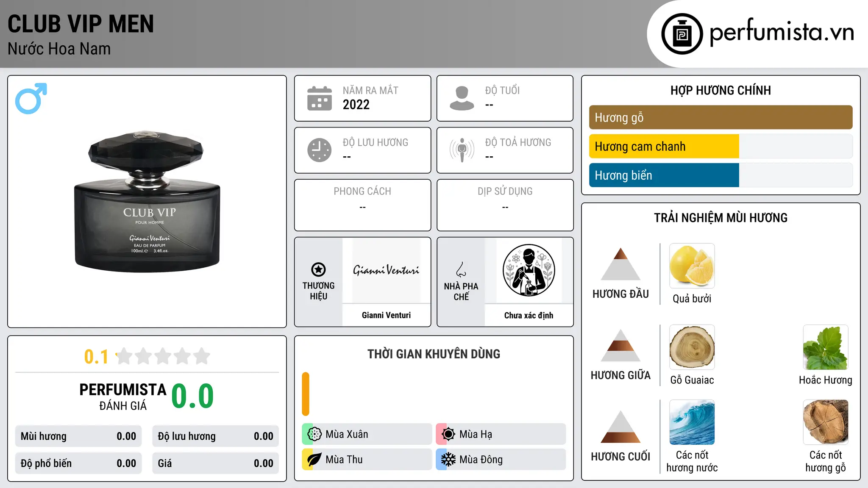
Task: Select the Mùa Xuân season chip
Action: tap(367, 434)
